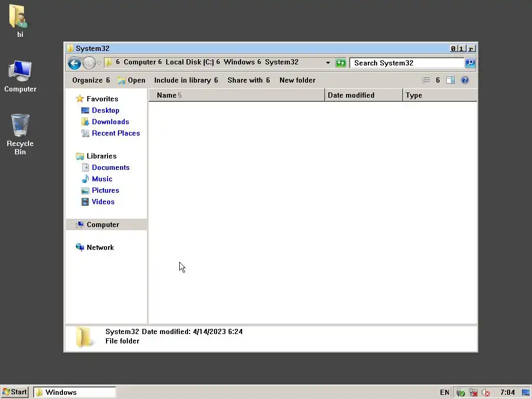The width and height of the screenshot is (532, 399).
Task: Sort by the Type column header
Action: point(440,95)
